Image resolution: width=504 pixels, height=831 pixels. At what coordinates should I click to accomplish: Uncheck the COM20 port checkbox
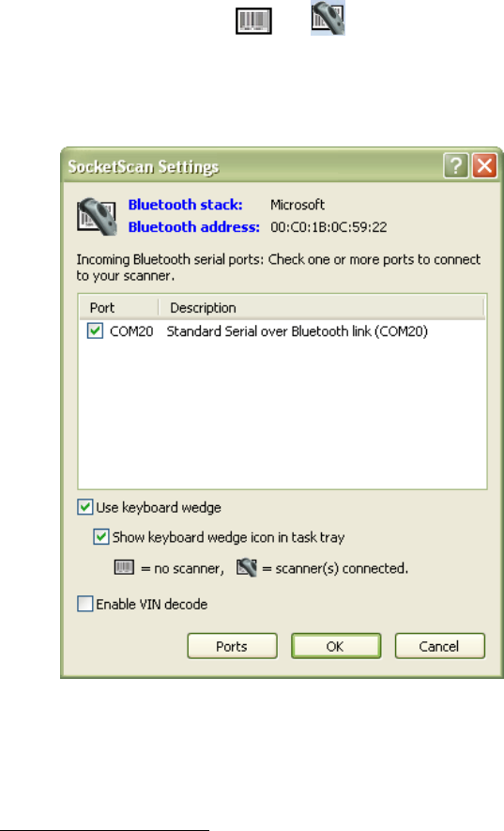point(95,331)
